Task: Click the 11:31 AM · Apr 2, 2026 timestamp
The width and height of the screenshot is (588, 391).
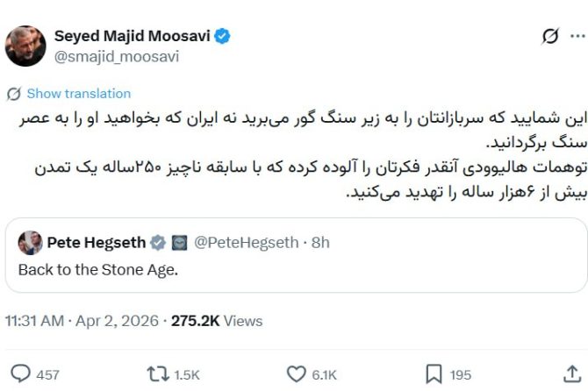Action: pos(83,321)
